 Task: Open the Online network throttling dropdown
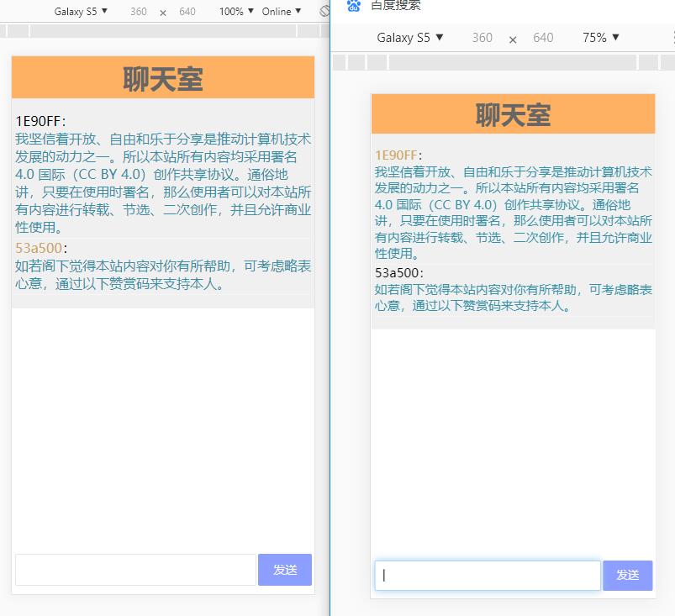(281, 11)
